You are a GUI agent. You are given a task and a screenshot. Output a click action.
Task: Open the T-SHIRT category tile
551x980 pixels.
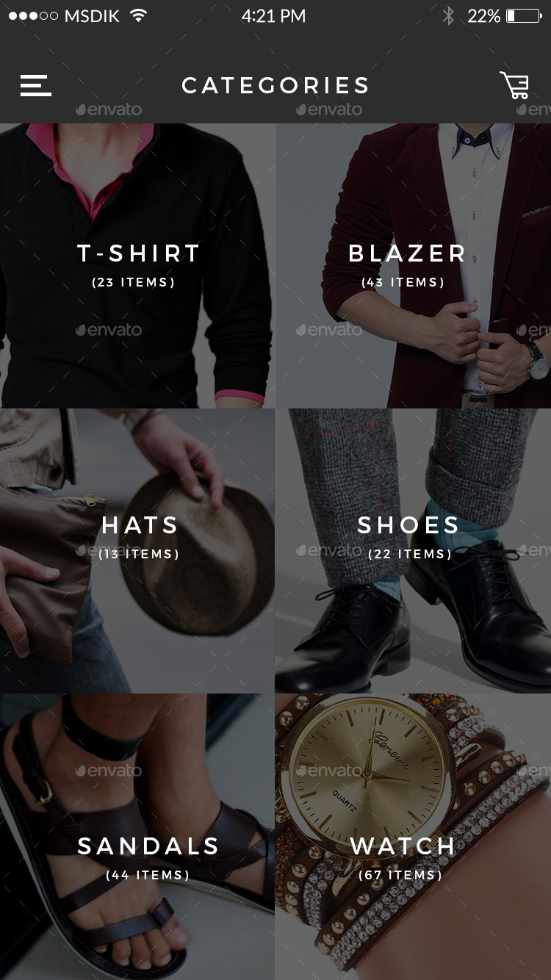(137, 265)
